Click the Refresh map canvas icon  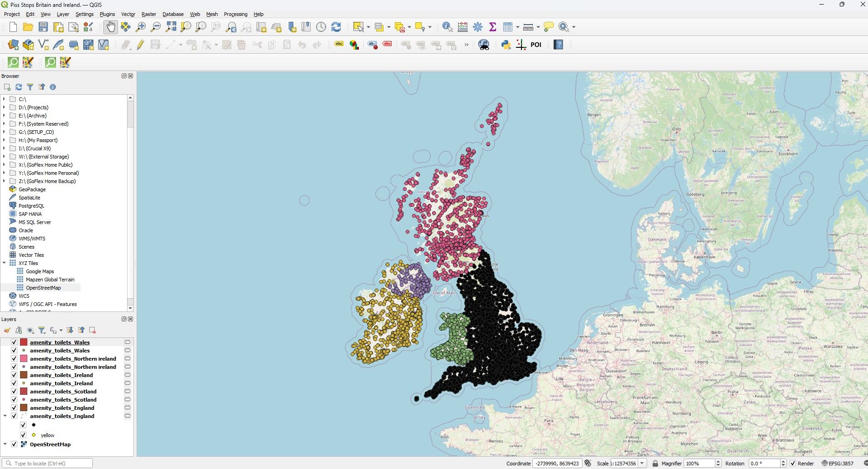point(336,26)
